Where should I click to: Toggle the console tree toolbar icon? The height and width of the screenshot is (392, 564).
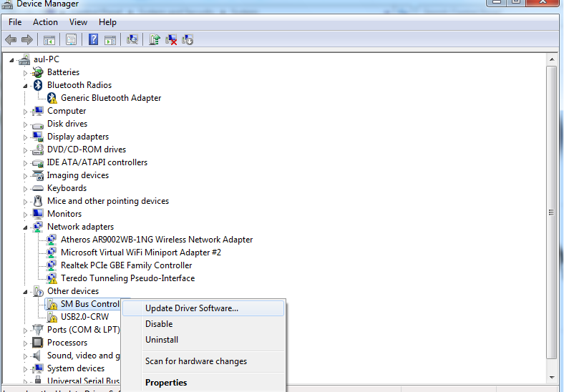(x=49, y=39)
